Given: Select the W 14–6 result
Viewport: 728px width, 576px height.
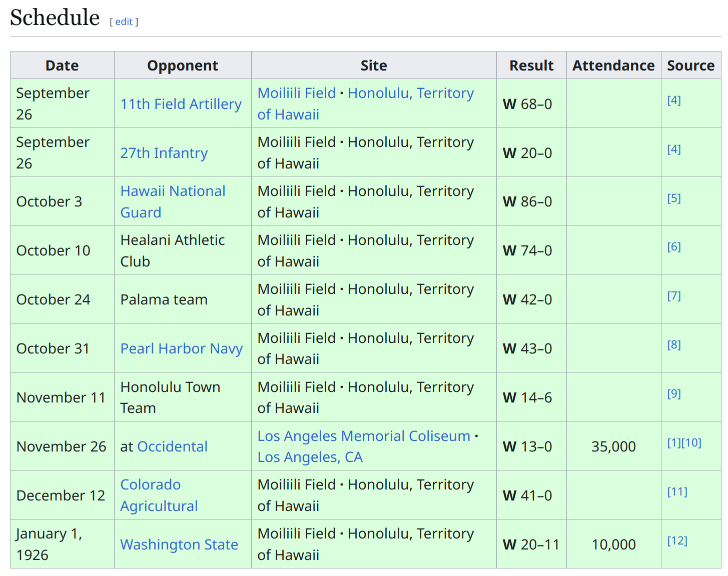Looking at the screenshot, I should point(527,397).
